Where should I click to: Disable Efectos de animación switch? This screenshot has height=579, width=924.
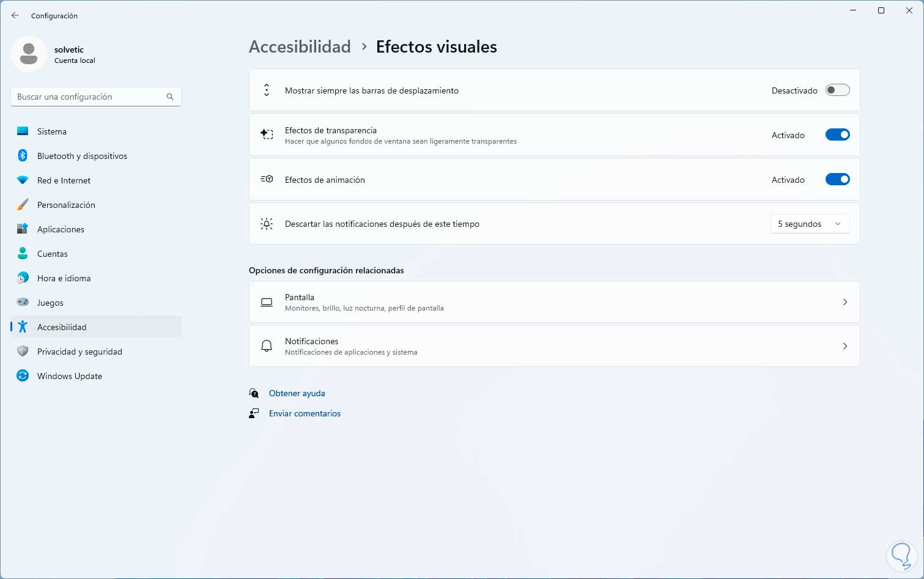(x=837, y=180)
